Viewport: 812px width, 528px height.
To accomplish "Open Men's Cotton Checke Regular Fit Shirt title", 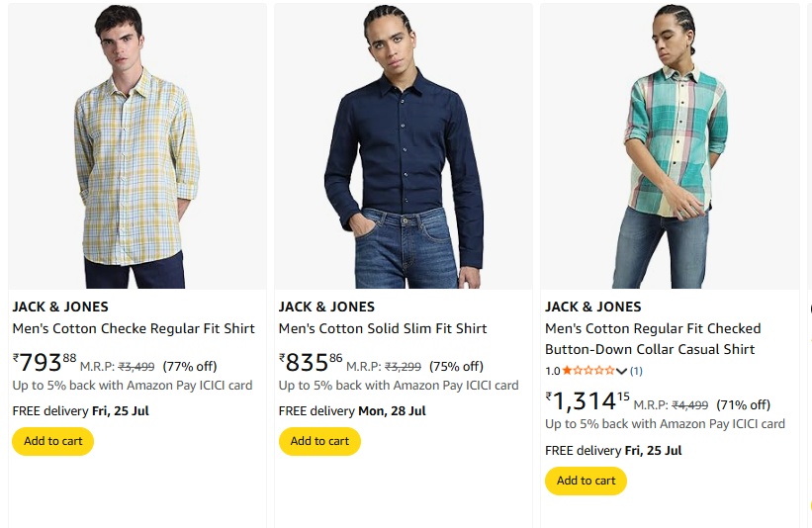I will tap(134, 328).
